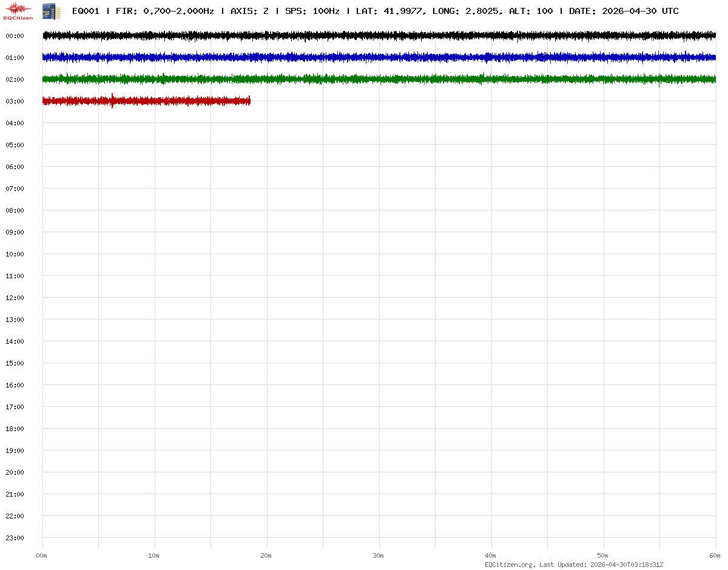The width and height of the screenshot is (728, 570).
Task: Click the DATE 2026-04-30 UTC header text
Action: [624, 11]
